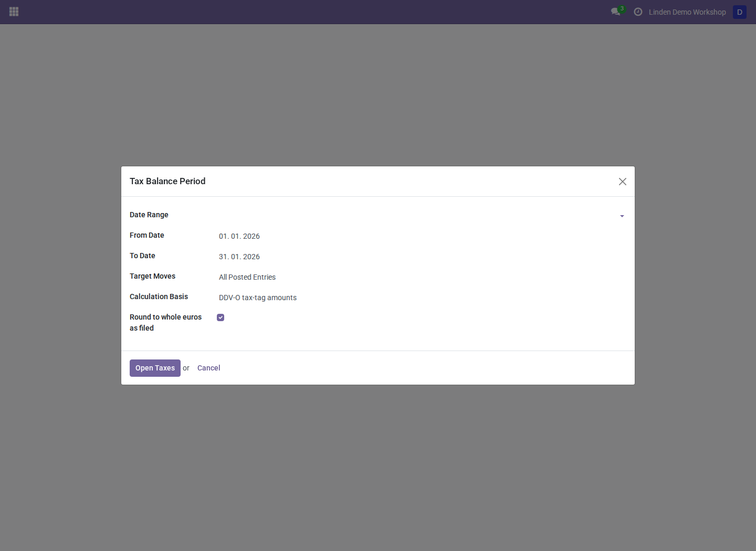
Task: Click the To Date label
Action: click(142, 256)
